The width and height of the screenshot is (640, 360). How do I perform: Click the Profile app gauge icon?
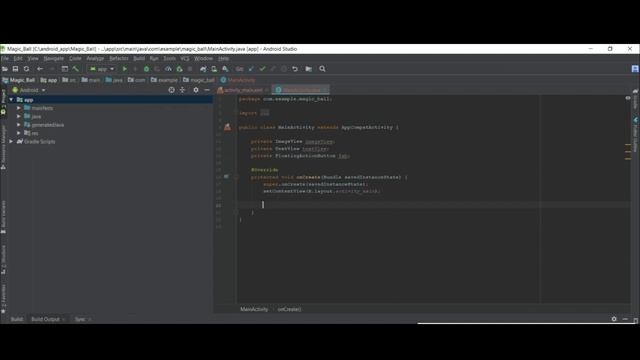coord(168,69)
